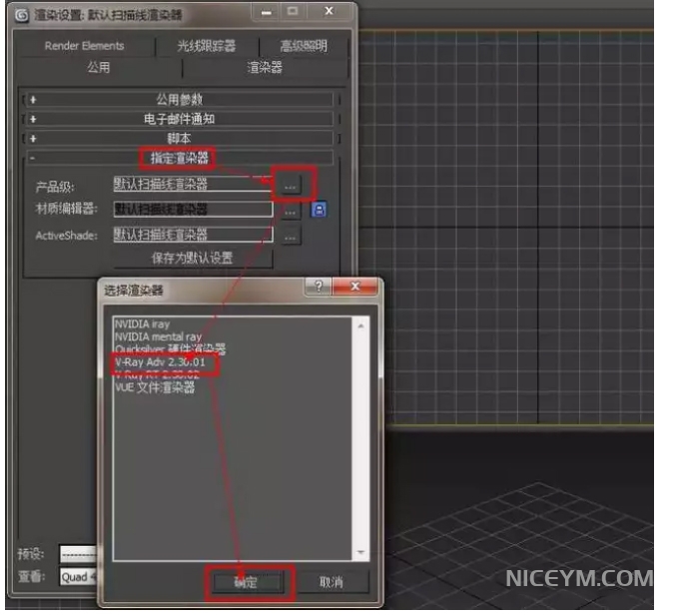Close the render settings window
This screenshot has width=683, height=616.
coord(330,11)
